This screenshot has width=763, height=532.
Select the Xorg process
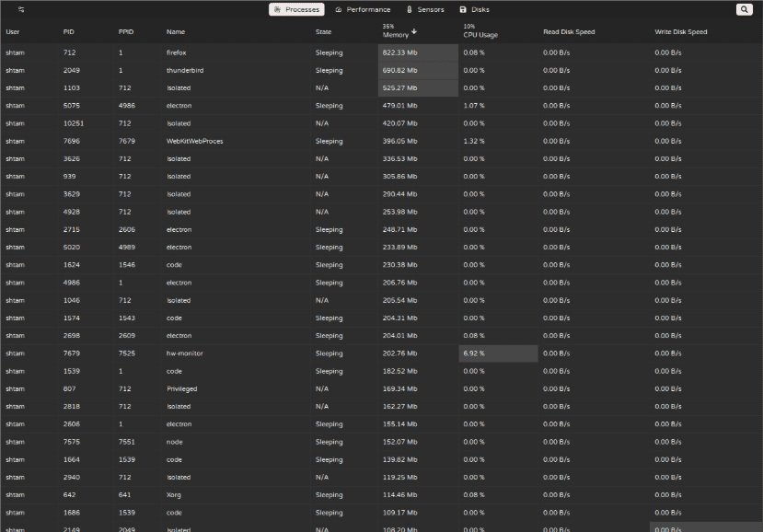click(173, 495)
